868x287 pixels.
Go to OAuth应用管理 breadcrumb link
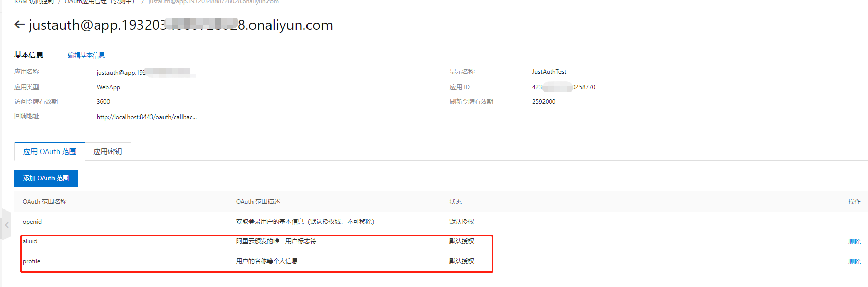pos(99,2)
